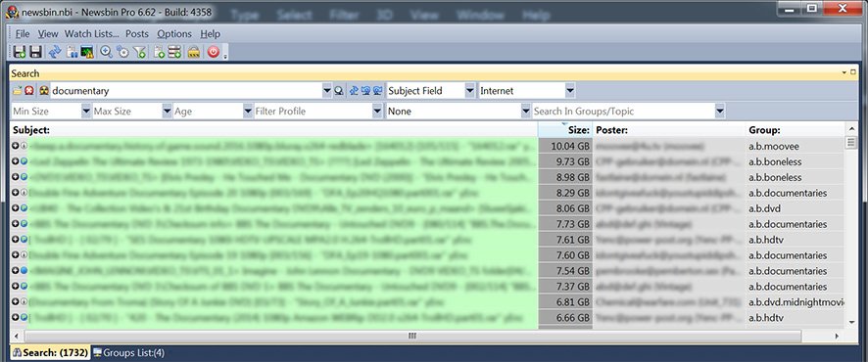Click the folder icon in the Search bar
The image size is (868, 362).
[18, 91]
